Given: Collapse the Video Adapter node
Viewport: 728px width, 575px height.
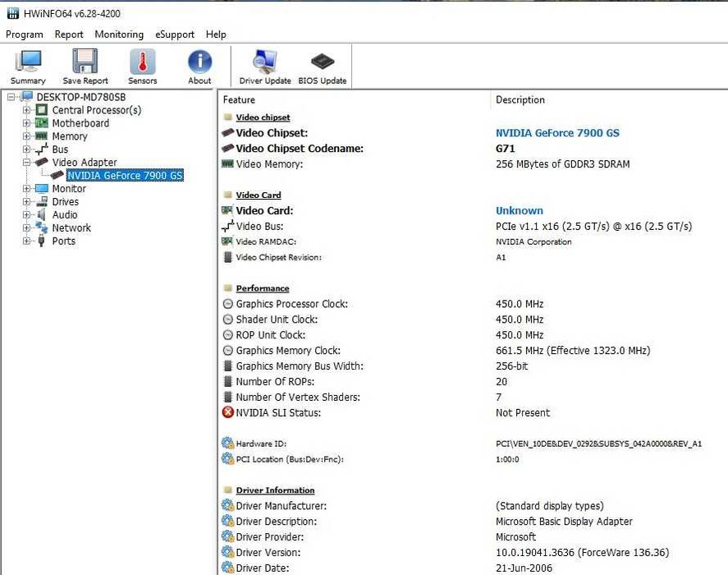Looking at the screenshot, I should pos(26,162).
